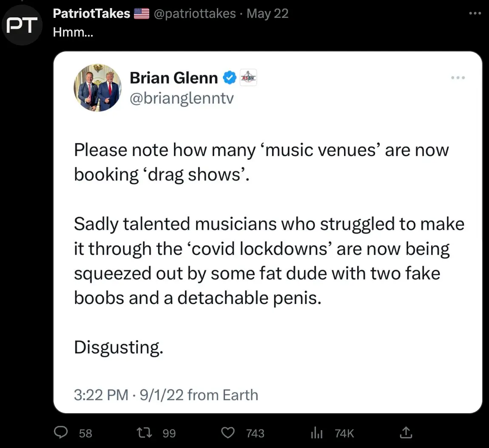
Task: Open the reply composer via the reply icon
Action: pos(60,433)
